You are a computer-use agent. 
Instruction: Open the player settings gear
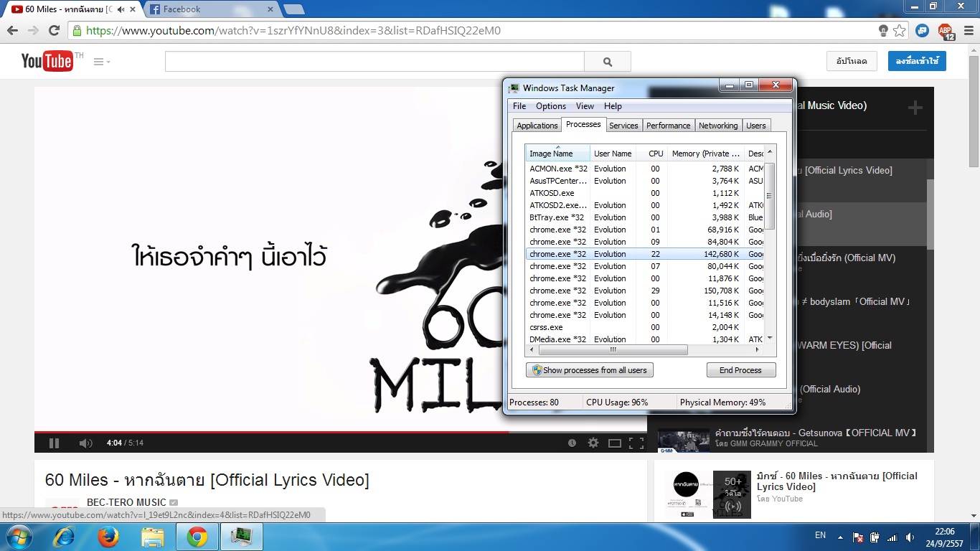(x=593, y=443)
